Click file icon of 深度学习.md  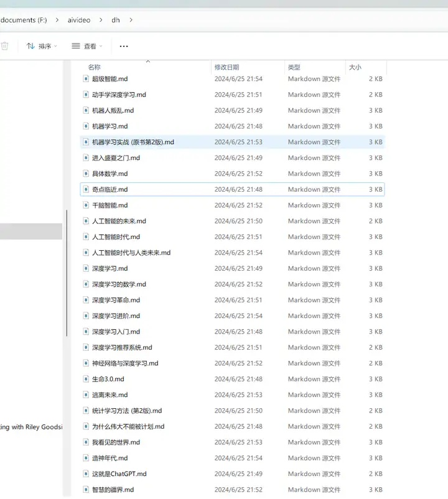coord(86,268)
